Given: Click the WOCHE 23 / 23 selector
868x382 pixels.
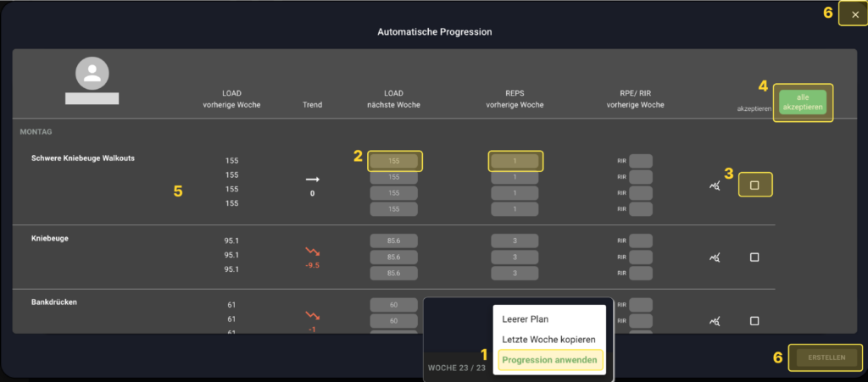Looking at the screenshot, I should 456,368.
